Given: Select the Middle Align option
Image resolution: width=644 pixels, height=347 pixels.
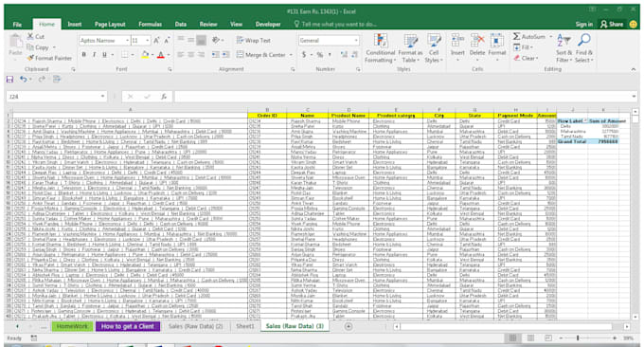Looking at the screenshot, I should pyautogui.click(x=191, y=40).
